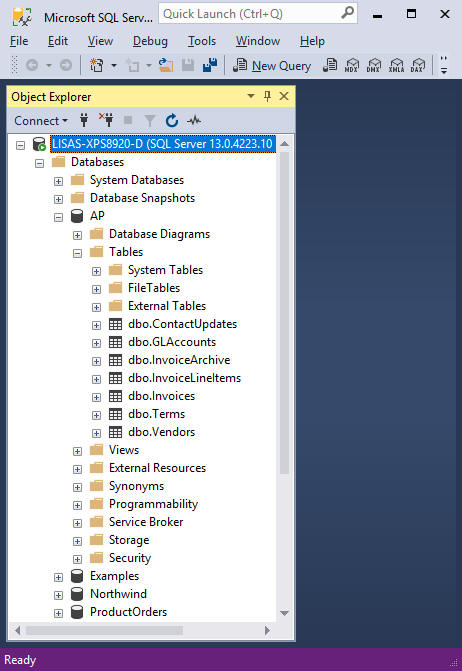
Task: Click the dbo.ContactUpdates table icon
Action: (x=116, y=324)
